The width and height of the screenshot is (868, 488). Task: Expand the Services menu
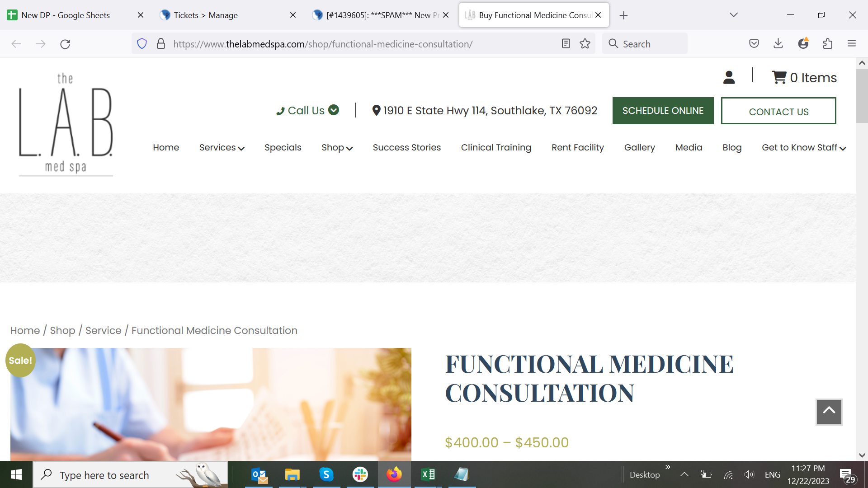[222, 147]
